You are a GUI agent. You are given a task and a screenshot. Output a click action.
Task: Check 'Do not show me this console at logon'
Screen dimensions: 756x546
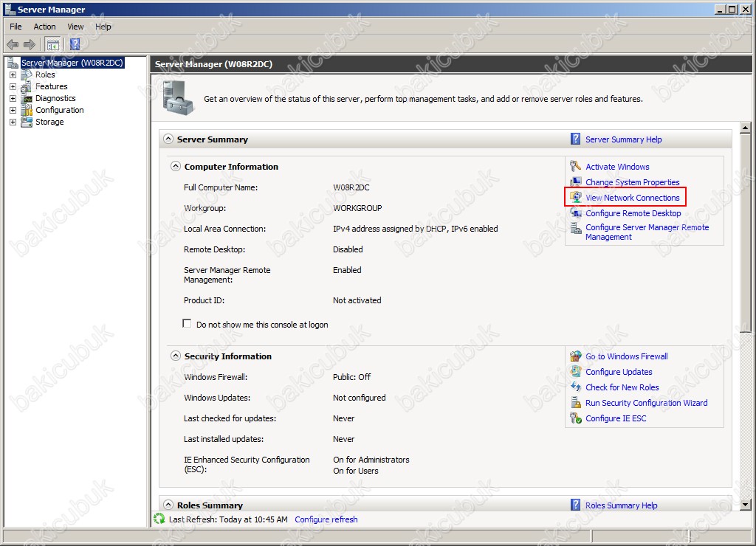187,323
